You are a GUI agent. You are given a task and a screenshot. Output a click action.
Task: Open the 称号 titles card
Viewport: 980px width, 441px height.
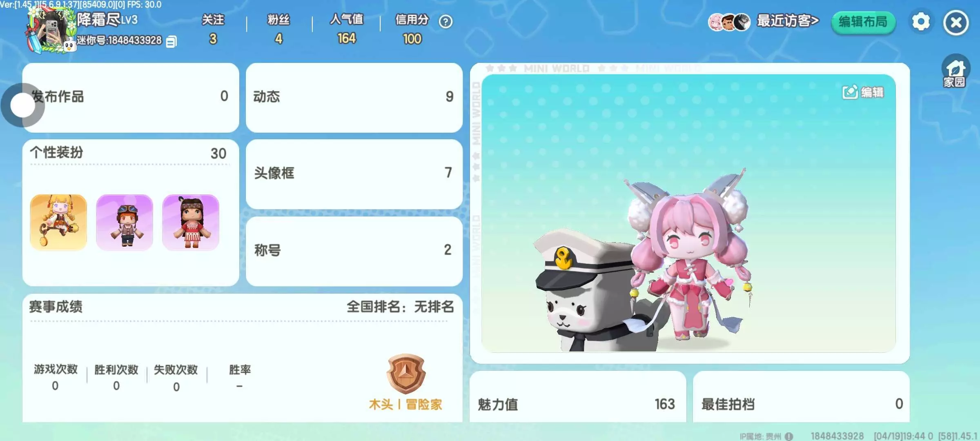pos(354,251)
